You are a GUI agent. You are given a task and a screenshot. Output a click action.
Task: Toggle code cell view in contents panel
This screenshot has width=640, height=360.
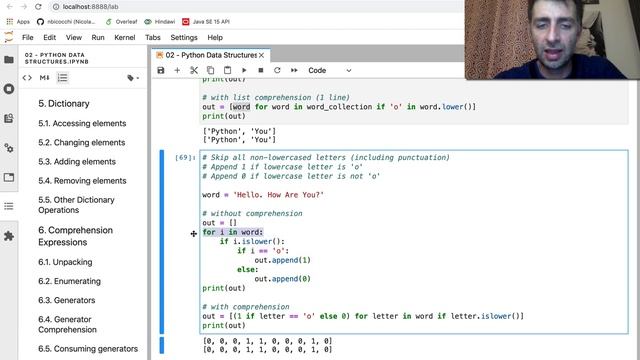click(x=27, y=78)
